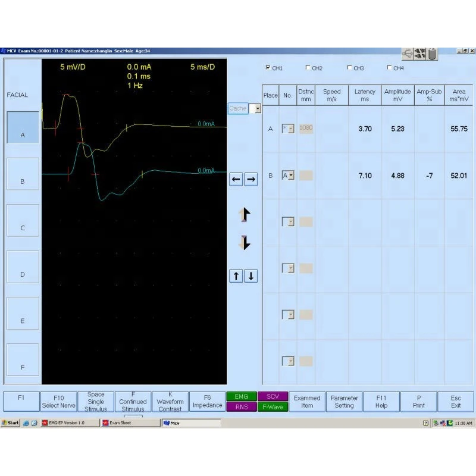Open the No. dropdown in row A
This screenshot has width=476, height=476.
point(291,129)
